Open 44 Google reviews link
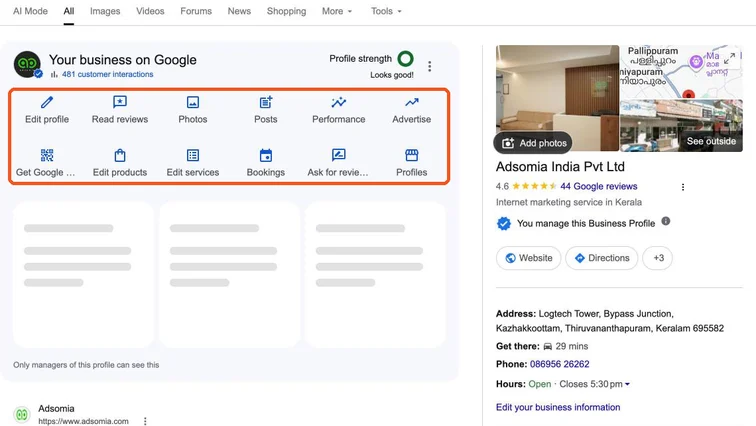The width and height of the screenshot is (756, 426). click(598, 186)
